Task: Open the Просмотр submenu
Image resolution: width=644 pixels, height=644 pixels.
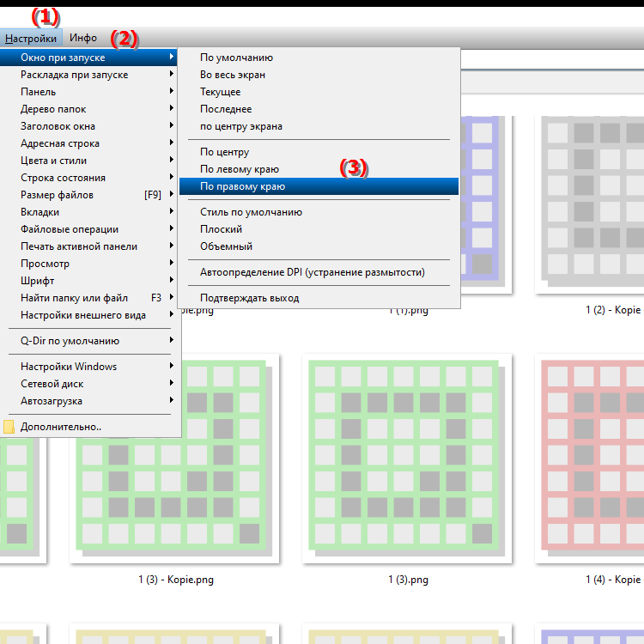Action: tap(88, 264)
